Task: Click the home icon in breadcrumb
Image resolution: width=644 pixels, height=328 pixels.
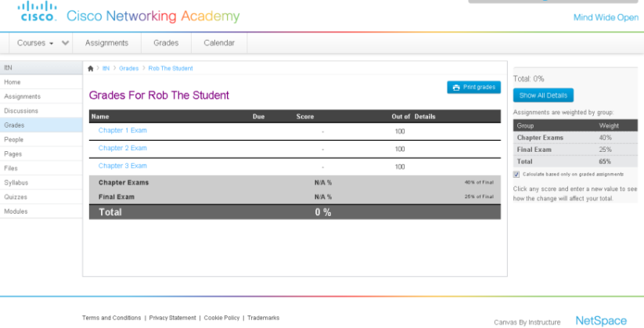Action: 91,69
